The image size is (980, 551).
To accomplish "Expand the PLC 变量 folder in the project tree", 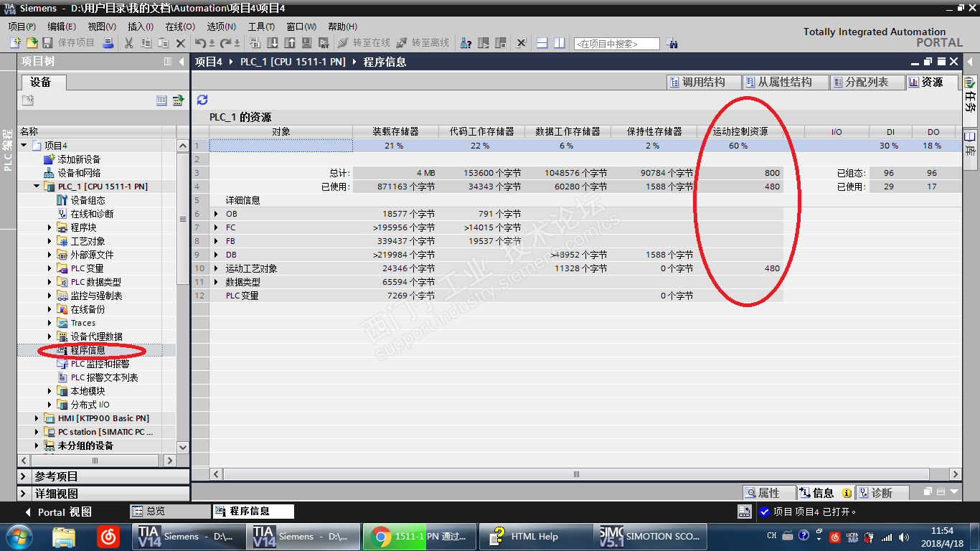I will 50,268.
